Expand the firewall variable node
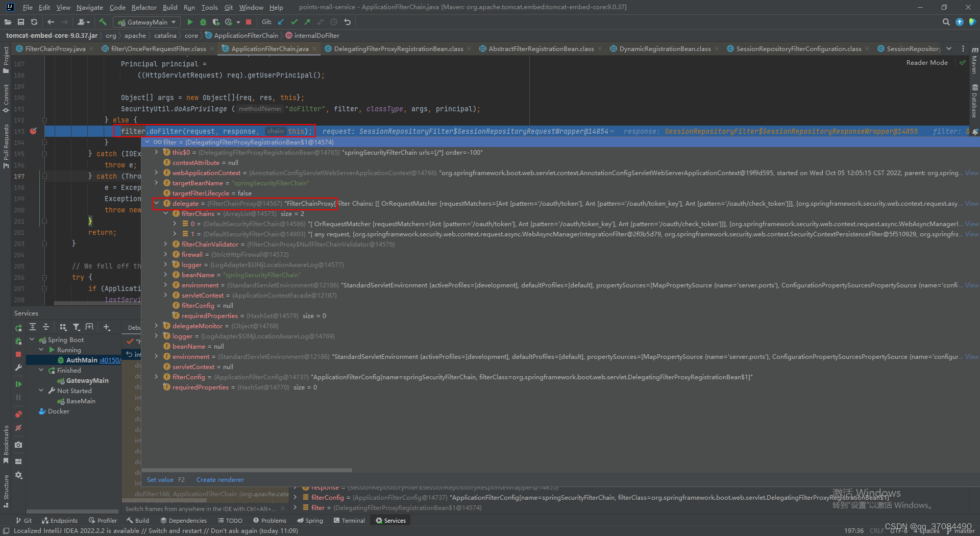This screenshot has height=536, width=980. coord(165,254)
